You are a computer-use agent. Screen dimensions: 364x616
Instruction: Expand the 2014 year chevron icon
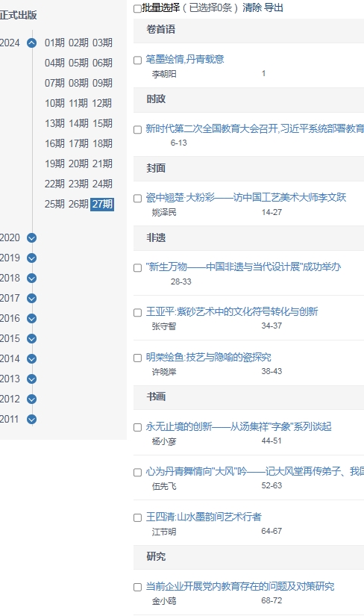32,358
